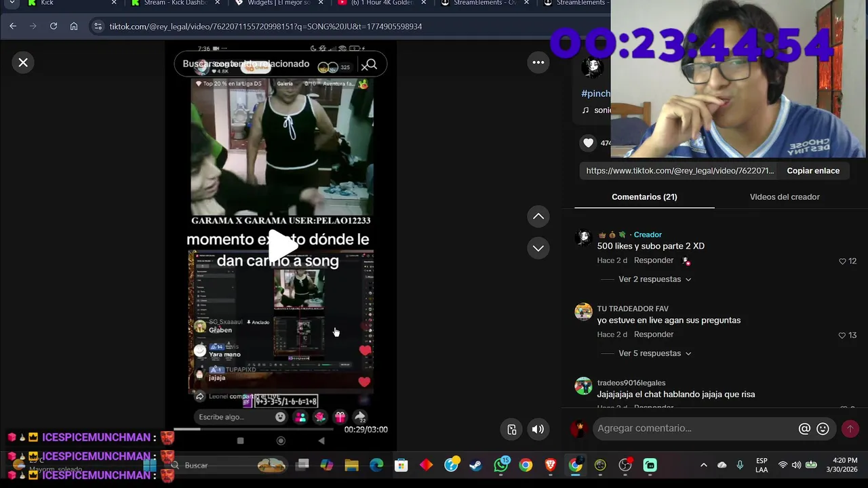Click the tiktok.com address bar URL
868x488 pixels.
[x=266, y=26]
